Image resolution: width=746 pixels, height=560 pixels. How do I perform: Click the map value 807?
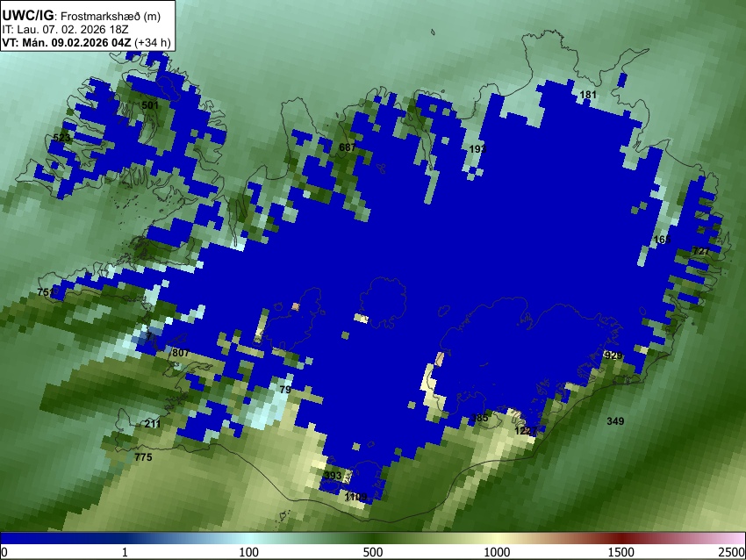tap(180, 353)
